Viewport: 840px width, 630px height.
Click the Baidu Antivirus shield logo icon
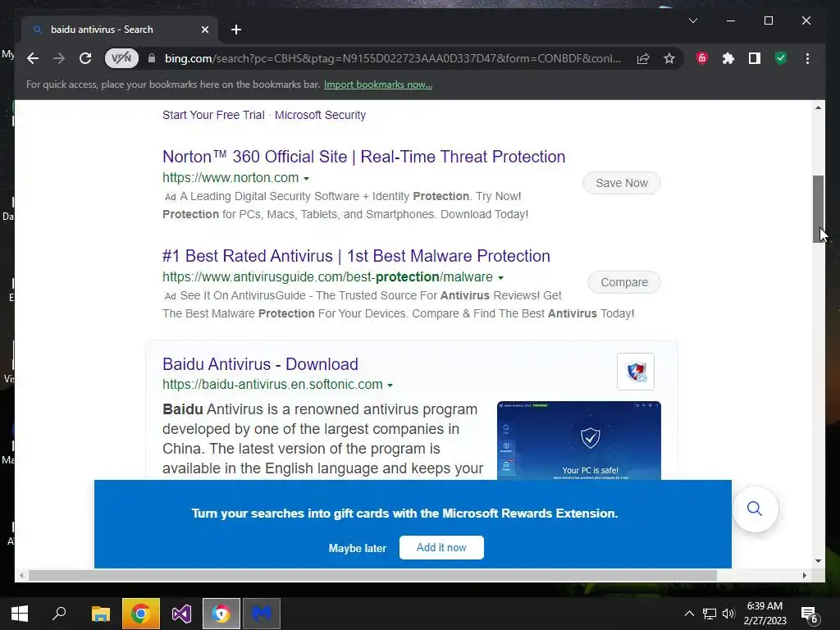click(x=636, y=372)
